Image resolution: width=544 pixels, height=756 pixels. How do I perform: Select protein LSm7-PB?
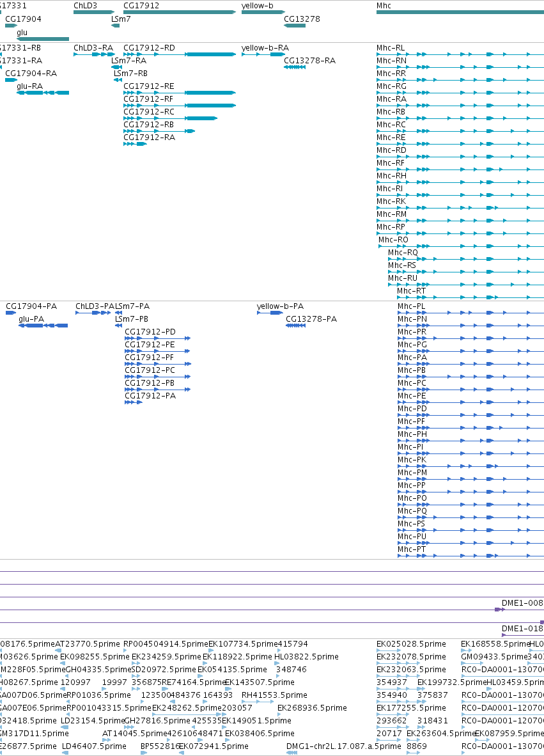(132, 319)
